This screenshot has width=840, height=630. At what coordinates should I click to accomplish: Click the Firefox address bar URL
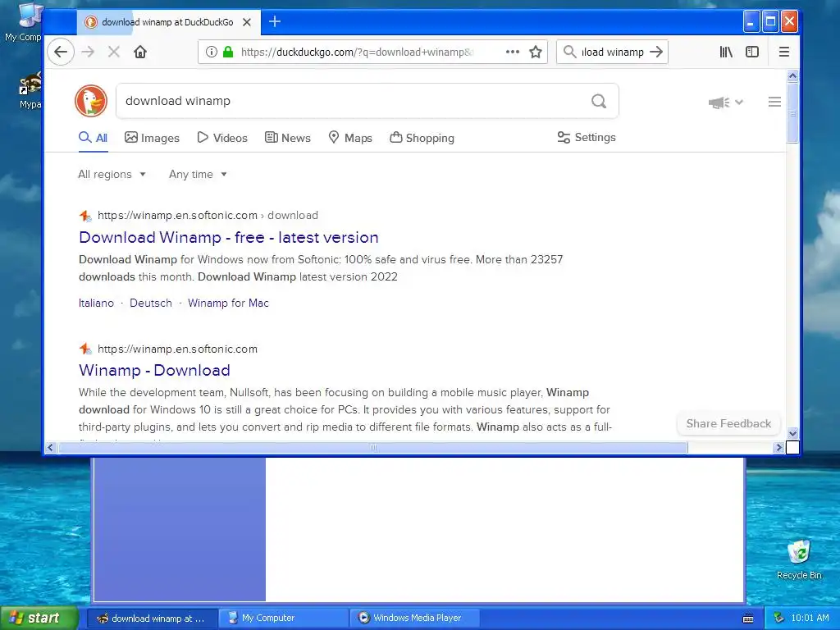point(357,52)
